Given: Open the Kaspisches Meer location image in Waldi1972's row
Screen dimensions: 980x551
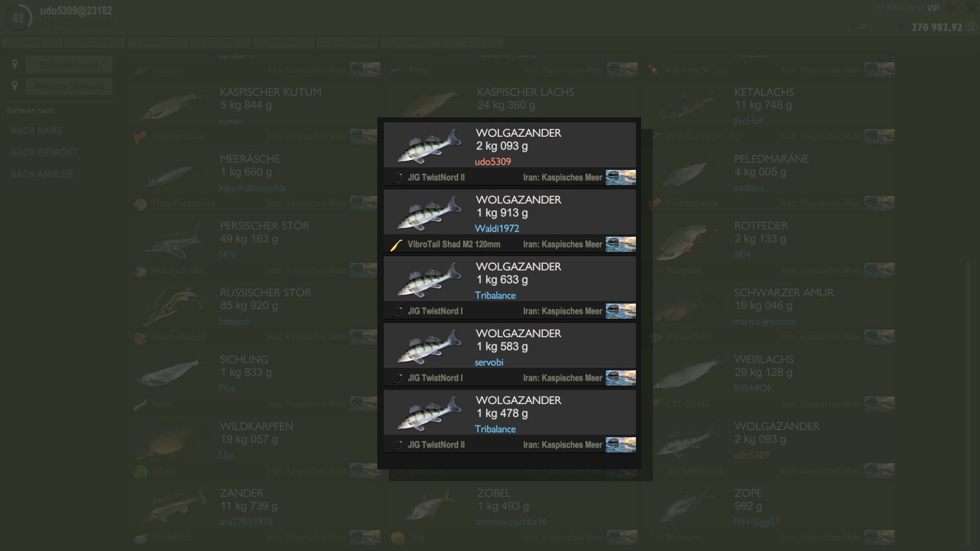Looking at the screenshot, I should pyautogui.click(x=621, y=244).
